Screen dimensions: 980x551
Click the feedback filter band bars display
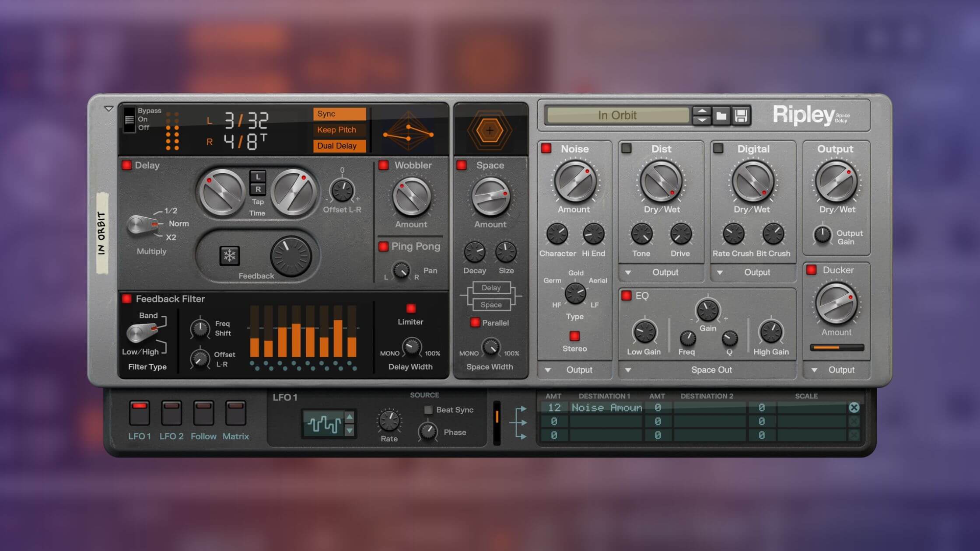click(303, 331)
